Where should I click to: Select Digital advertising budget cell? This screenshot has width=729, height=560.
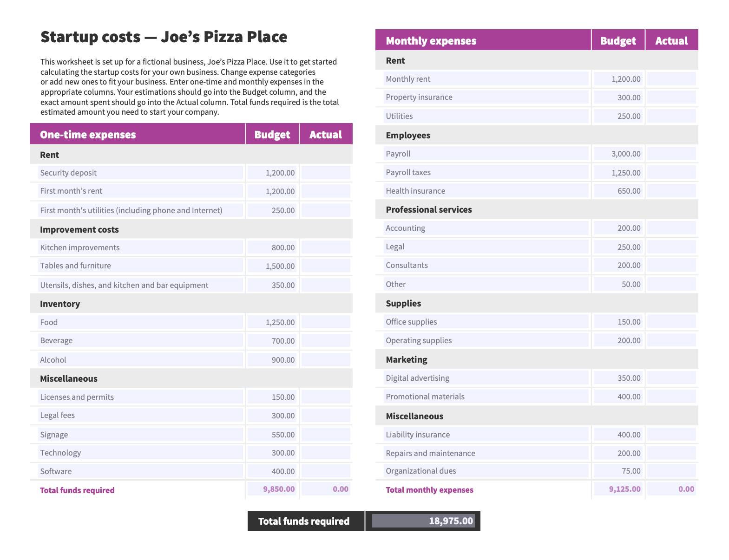(x=618, y=378)
